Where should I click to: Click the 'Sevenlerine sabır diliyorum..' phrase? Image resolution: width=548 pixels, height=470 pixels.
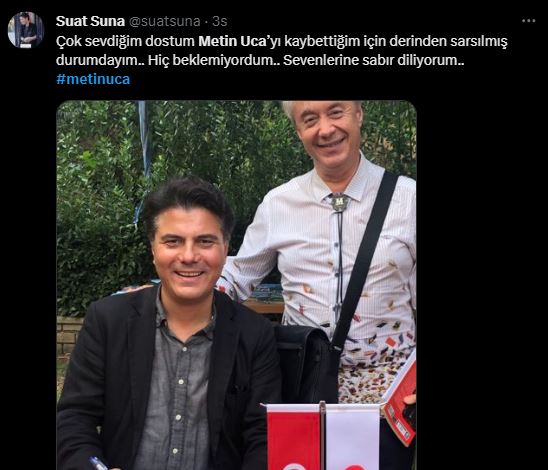tap(374, 60)
